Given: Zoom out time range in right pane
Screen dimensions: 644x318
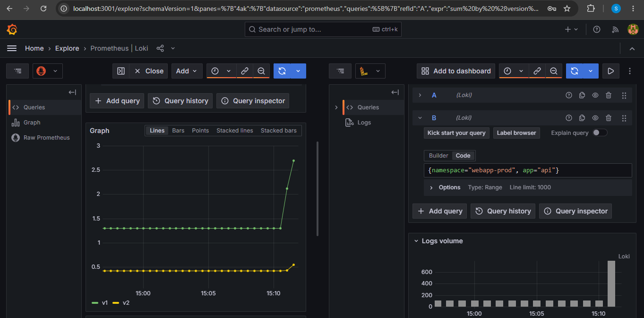Looking at the screenshot, I should click(554, 71).
